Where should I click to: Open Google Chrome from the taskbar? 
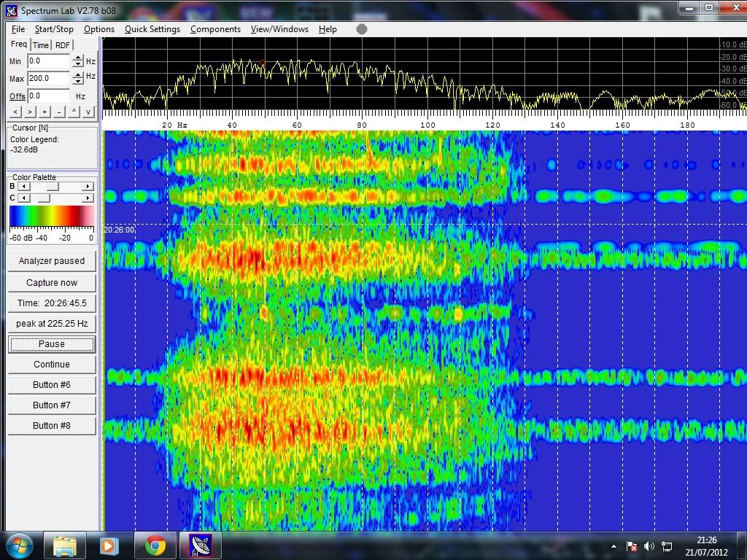click(x=155, y=545)
